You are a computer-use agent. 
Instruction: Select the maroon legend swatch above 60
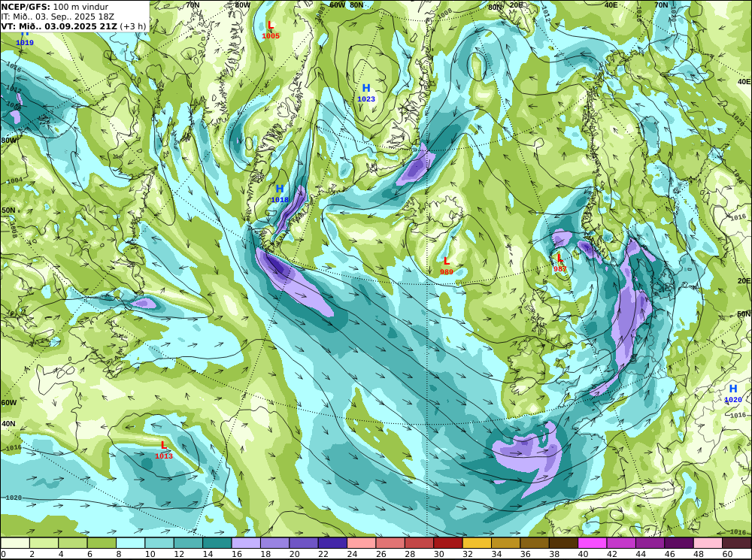(x=736, y=543)
